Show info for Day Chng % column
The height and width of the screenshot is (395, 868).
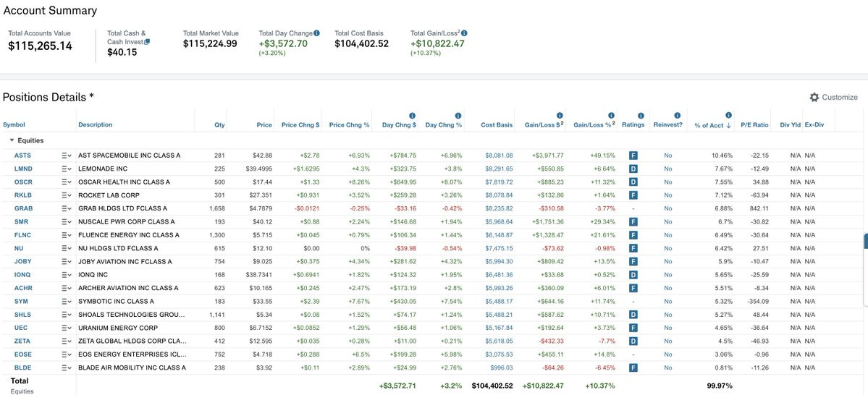tap(458, 116)
